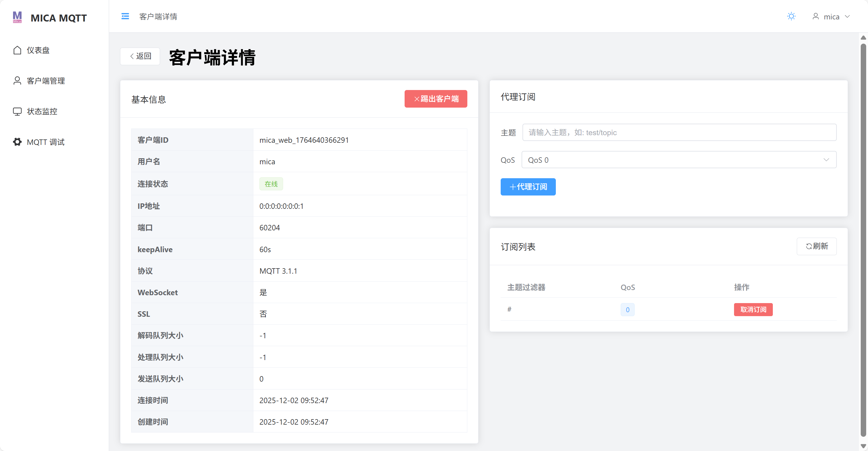Screen dimensions: 868x451
Task: Open the sidebar hamburger menu
Action: tap(125, 16)
